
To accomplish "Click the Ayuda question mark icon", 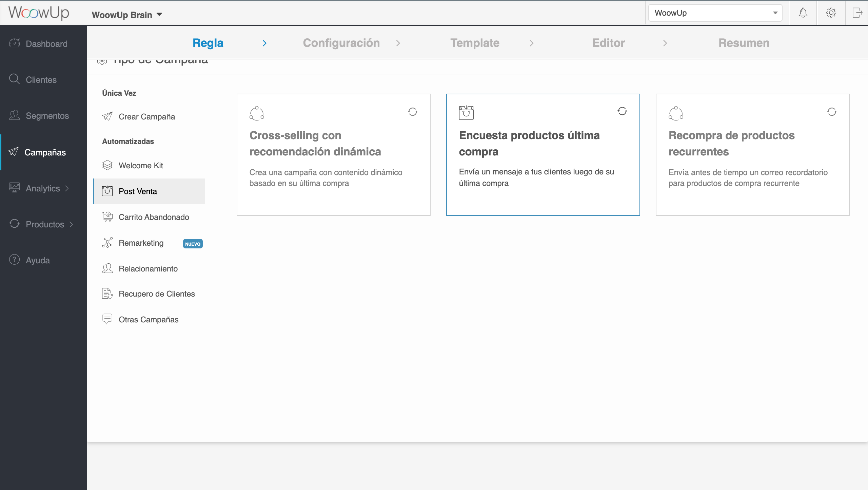I will (x=14, y=260).
